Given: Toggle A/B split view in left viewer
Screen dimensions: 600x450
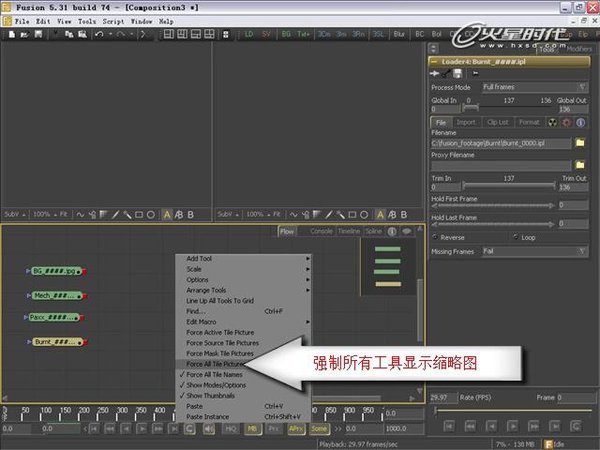Looking at the screenshot, I should (179, 215).
